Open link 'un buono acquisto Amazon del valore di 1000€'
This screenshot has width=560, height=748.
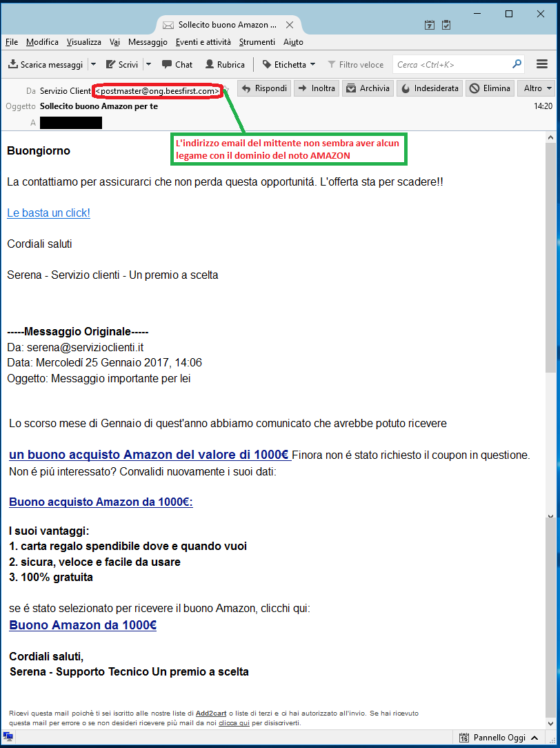point(150,455)
